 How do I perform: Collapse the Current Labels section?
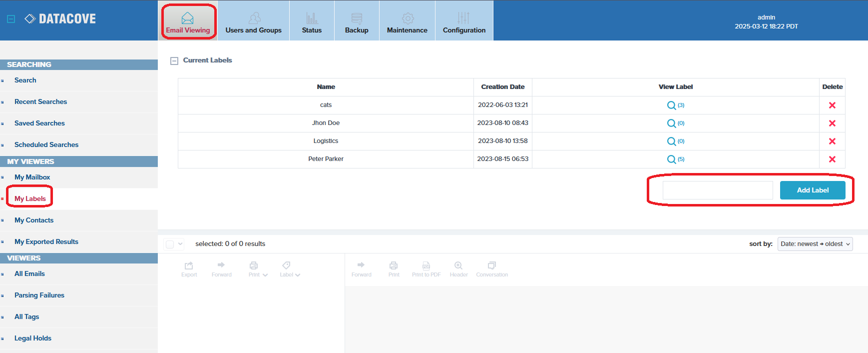point(174,61)
